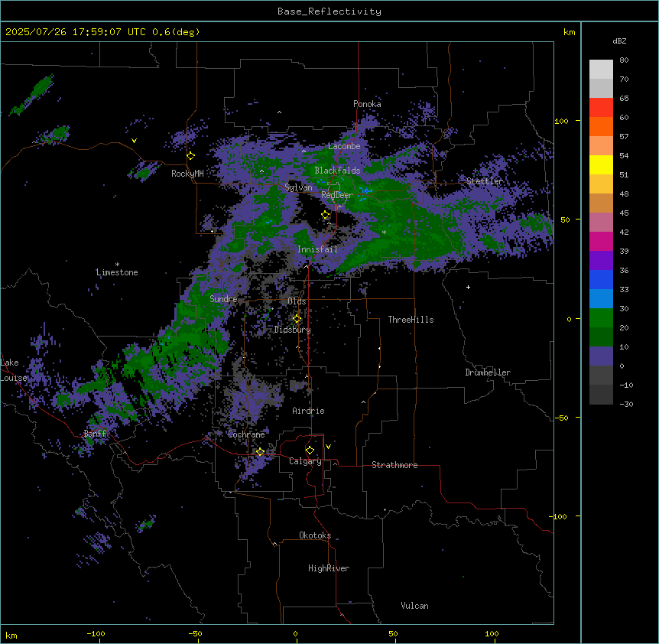Choose the royal blue 33–36 dBZ swatch
The image size is (659, 644).
click(601, 279)
